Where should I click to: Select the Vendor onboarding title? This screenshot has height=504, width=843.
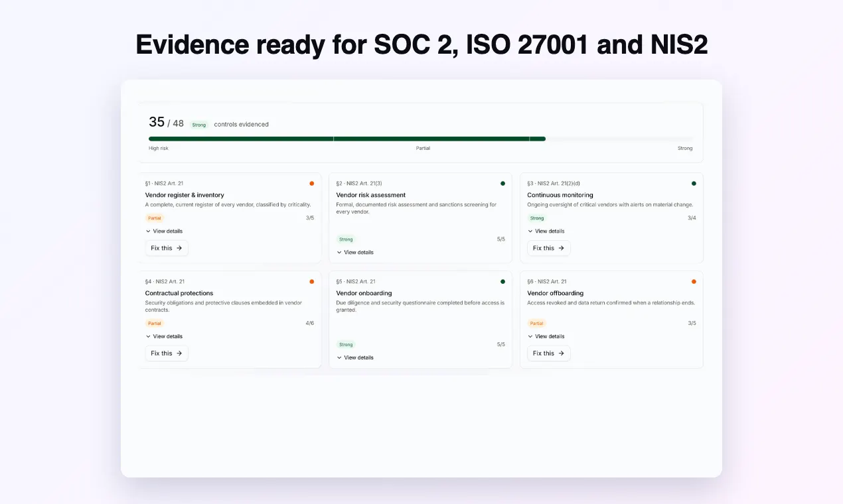pos(364,293)
